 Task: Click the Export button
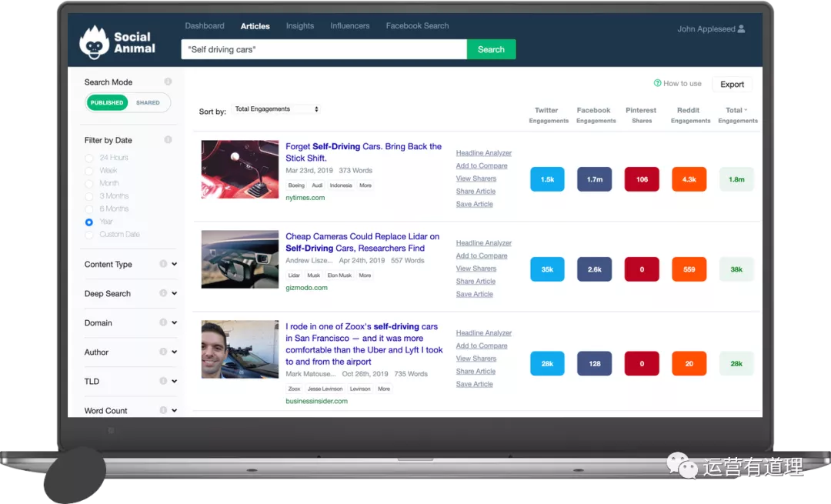pos(732,85)
